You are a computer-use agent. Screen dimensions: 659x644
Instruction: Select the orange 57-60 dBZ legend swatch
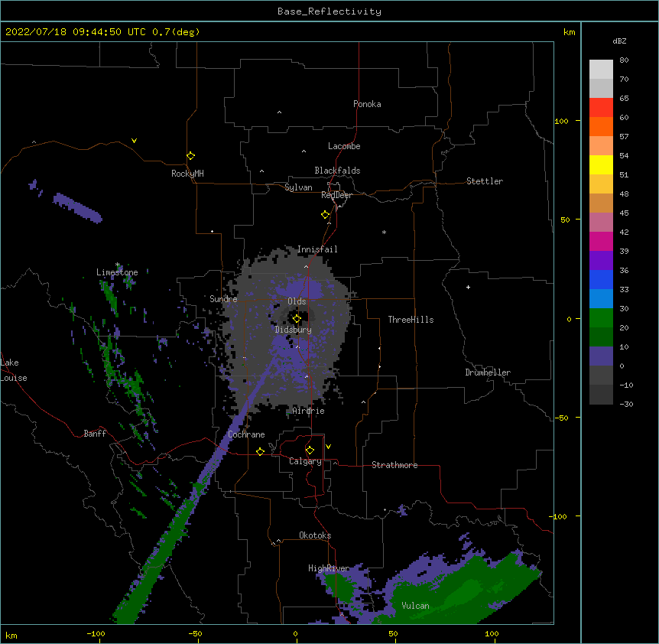601,126
